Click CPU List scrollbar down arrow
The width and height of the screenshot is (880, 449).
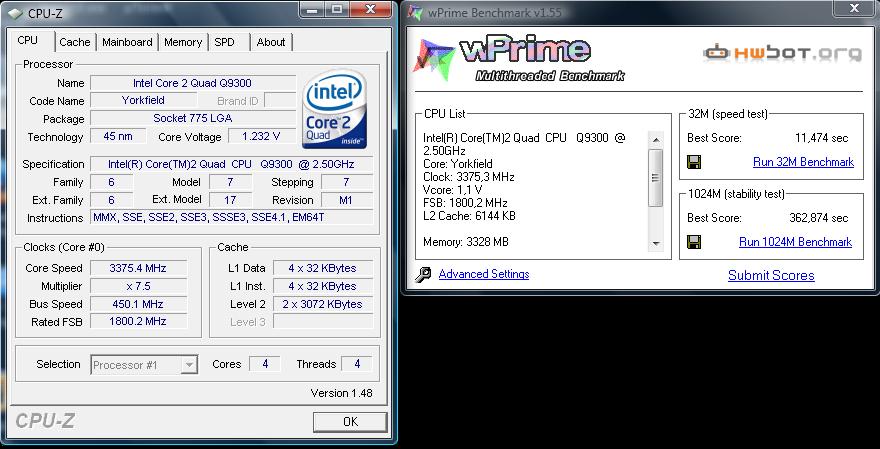pyautogui.click(x=656, y=243)
